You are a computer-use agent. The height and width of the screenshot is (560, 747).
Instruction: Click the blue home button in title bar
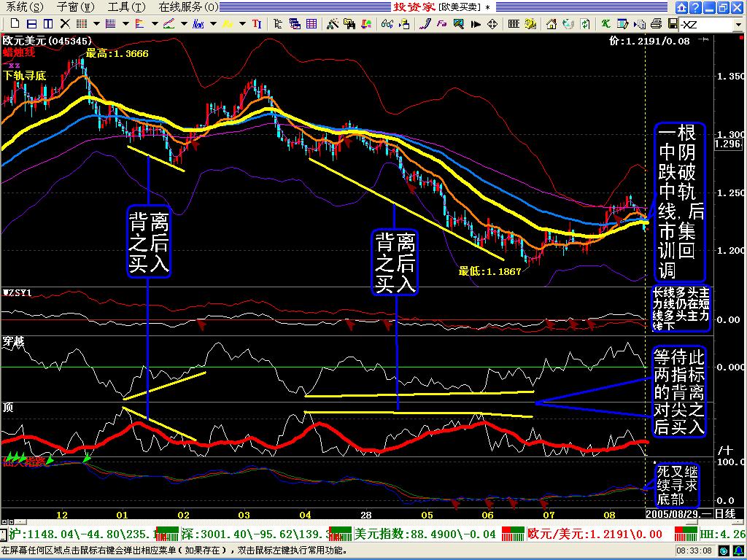682,7
